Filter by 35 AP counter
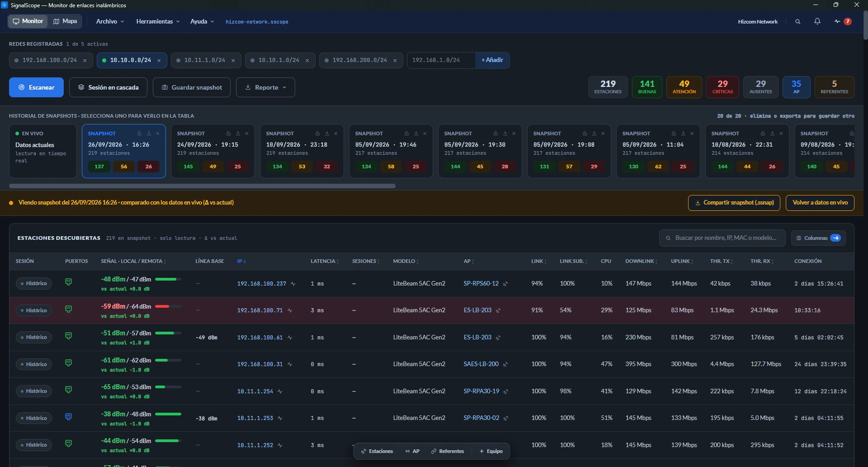The height and width of the screenshot is (467, 868). tap(796, 87)
